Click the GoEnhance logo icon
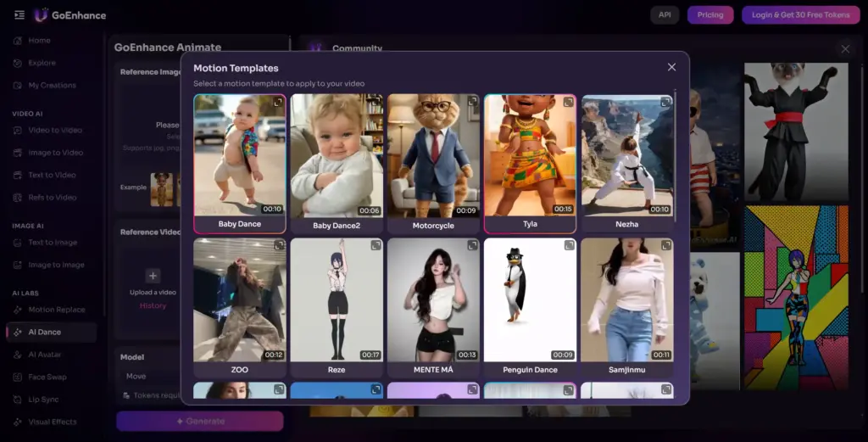 point(42,14)
